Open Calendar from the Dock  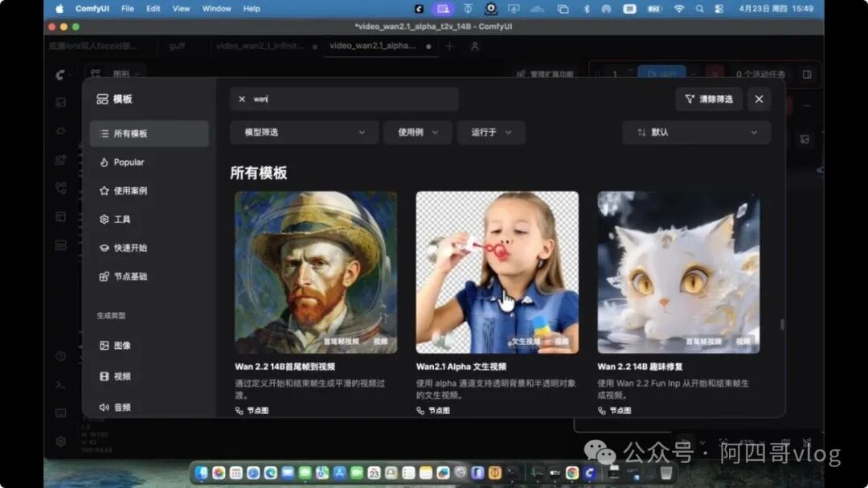click(374, 473)
